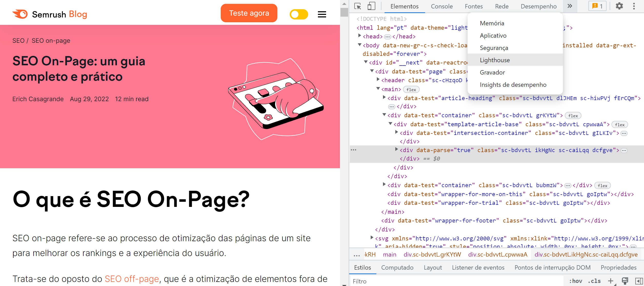Flip the yellow theme toggle on the blog
Screen dimensions: 644x286
[299, 14]
